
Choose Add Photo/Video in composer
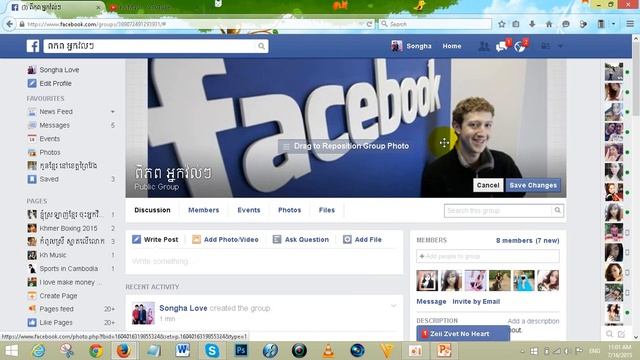click(x=225, y=240)
